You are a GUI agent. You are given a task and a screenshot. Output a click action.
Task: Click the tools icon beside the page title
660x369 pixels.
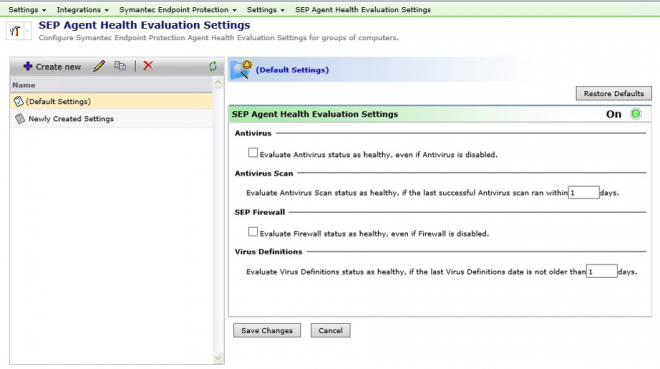(15, 31)
